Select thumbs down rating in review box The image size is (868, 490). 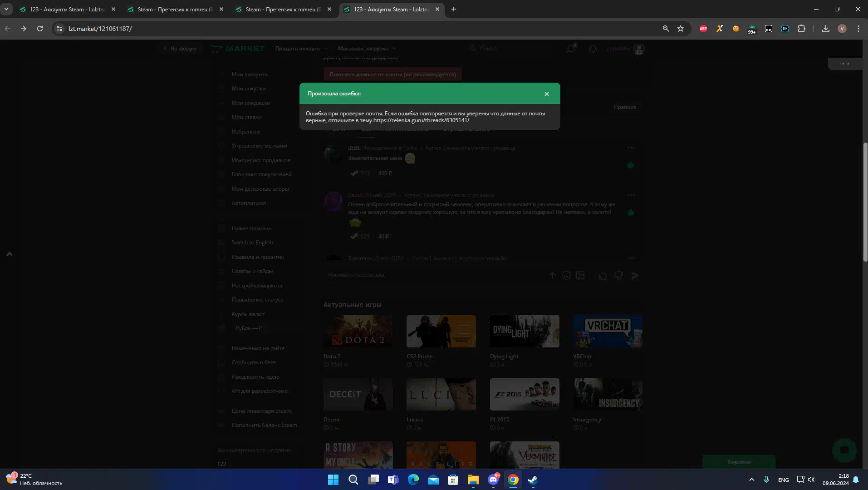tap(618, 276)
